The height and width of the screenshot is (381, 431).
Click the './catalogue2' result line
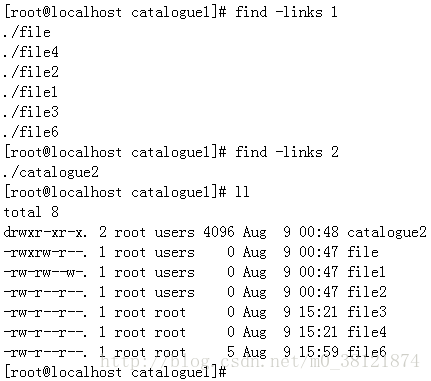[x=51, y=172]
